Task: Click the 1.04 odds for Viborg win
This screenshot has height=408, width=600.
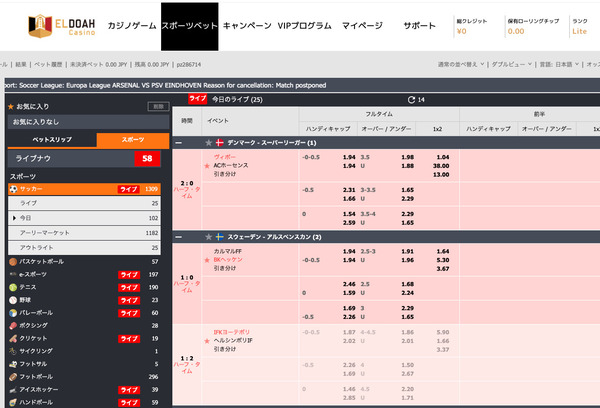Action: pyautogui.click(x=443, y=157)
